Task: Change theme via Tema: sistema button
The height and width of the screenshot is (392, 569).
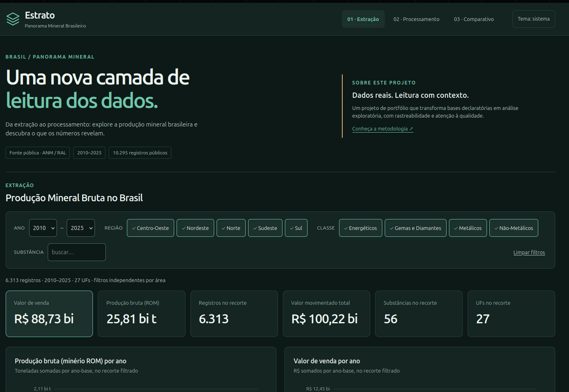Action: (533, 19)
